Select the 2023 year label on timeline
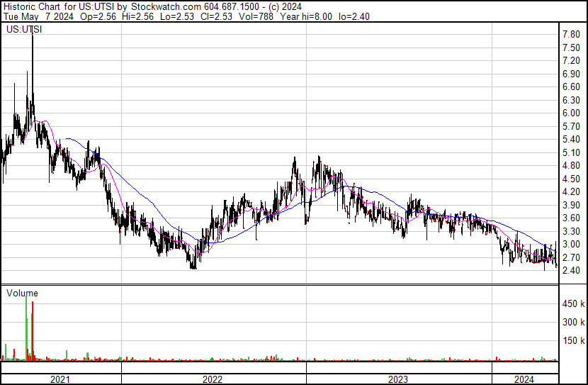Viewport: 588px width, 385px height. pos(397,379)
